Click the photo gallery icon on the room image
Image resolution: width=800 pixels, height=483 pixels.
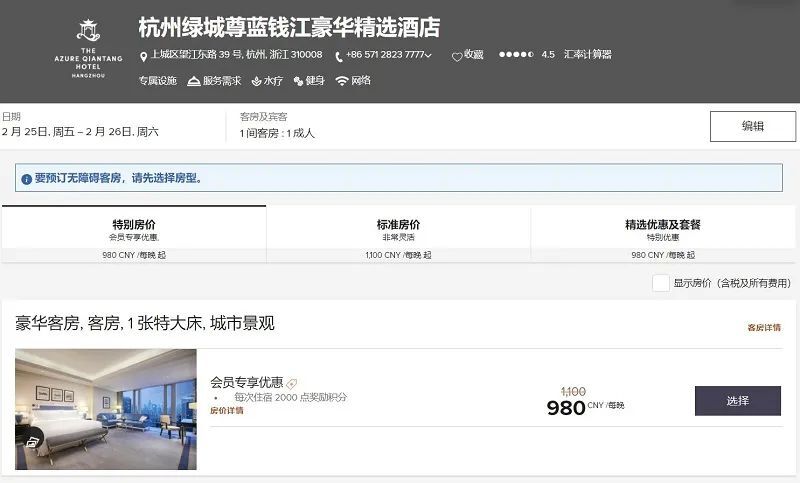(32, 442)
